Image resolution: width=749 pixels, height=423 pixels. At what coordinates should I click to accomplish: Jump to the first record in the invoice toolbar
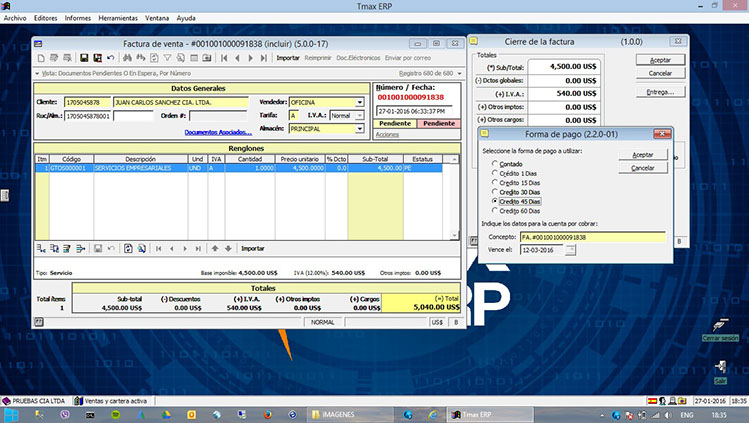[222, 58]
